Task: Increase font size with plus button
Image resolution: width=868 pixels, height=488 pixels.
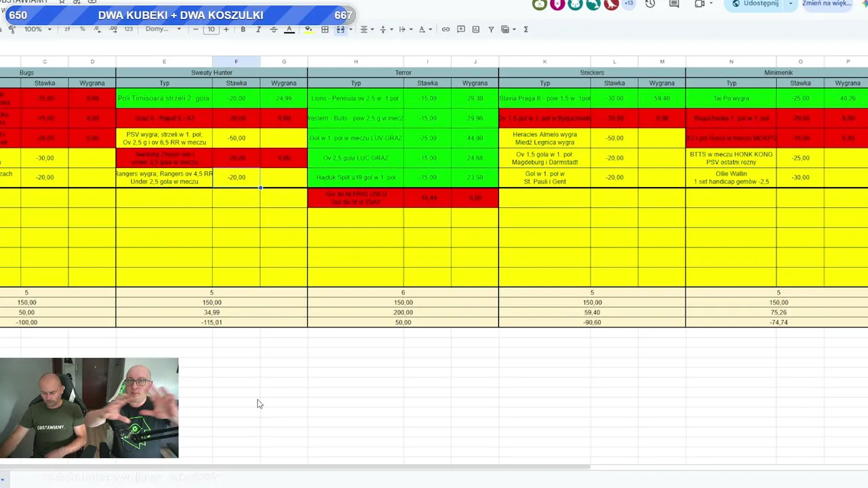Action: [x=226, y=29]
